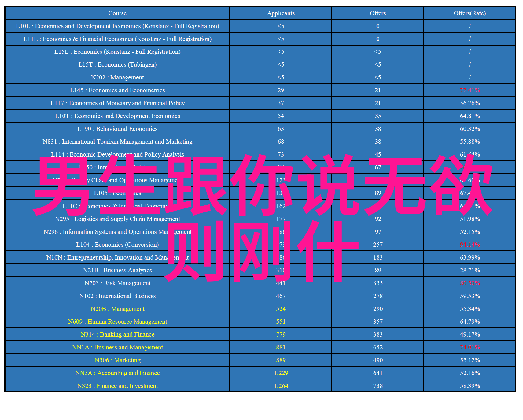Select N609 Human Resource Management cell
Image resolution: width=523 pixels, height=420 pixels.
click(117, 322)
